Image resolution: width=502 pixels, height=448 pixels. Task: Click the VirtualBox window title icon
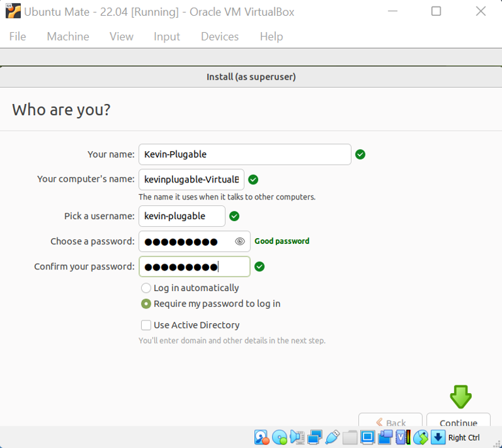pyautogui.click(x=13, y=11)
